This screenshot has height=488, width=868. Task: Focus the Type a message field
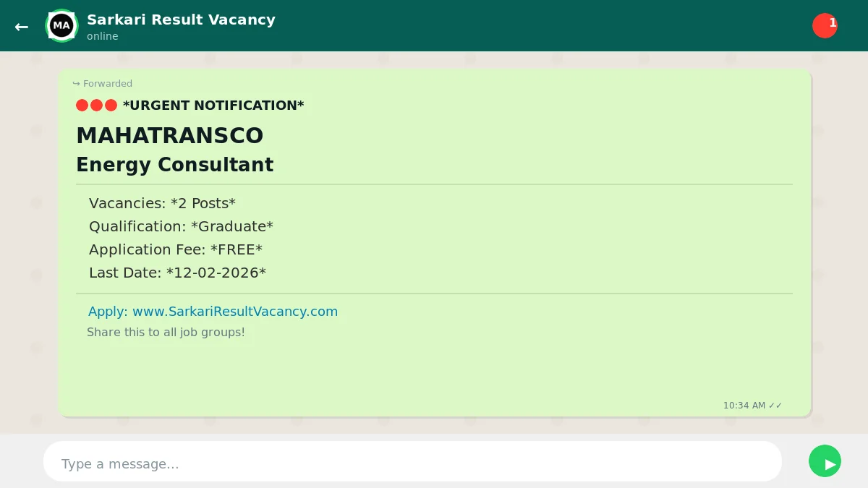coord(412,463)
